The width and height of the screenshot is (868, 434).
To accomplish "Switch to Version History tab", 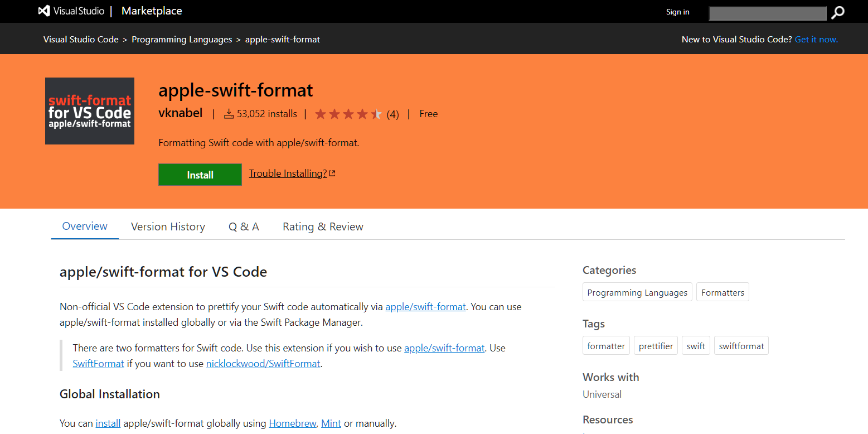I will 168,227.
